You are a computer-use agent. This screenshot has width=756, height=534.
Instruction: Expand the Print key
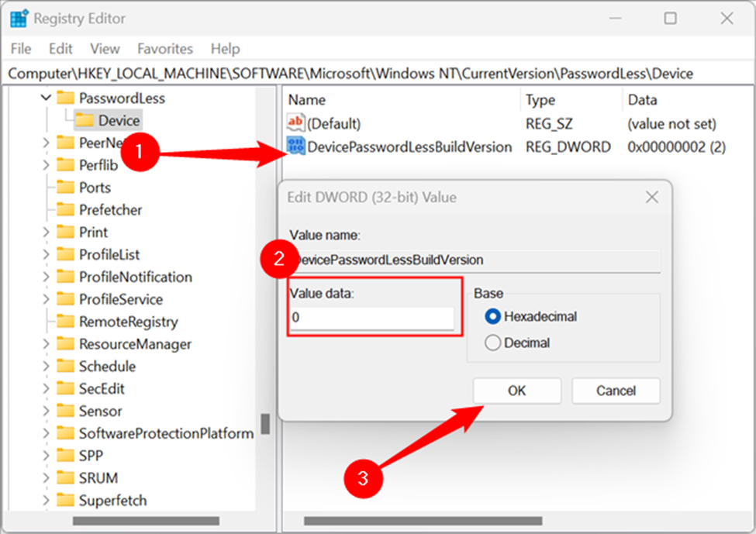[46, 232]
